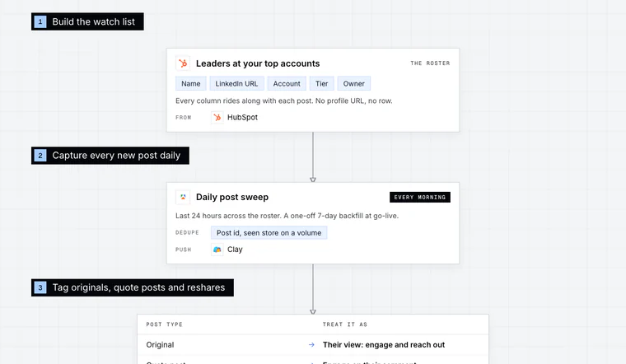626x364 pixels.
Task: Click "Their view: engage and reach out" cell
Action: click(384, 345)
